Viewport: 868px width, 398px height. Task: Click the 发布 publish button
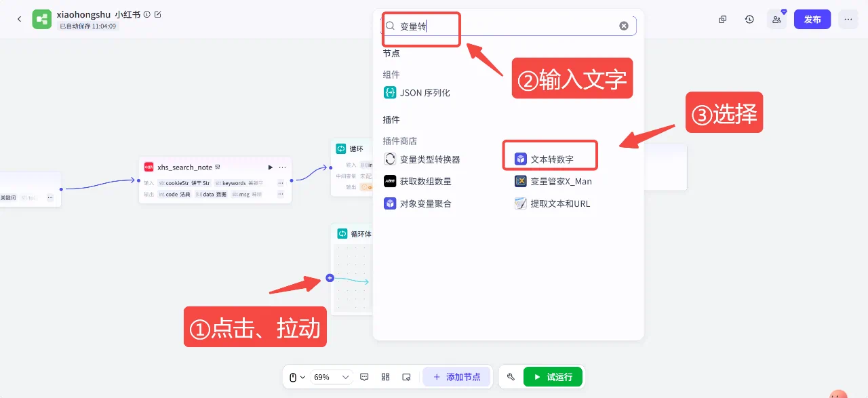[x=812, y=20]
